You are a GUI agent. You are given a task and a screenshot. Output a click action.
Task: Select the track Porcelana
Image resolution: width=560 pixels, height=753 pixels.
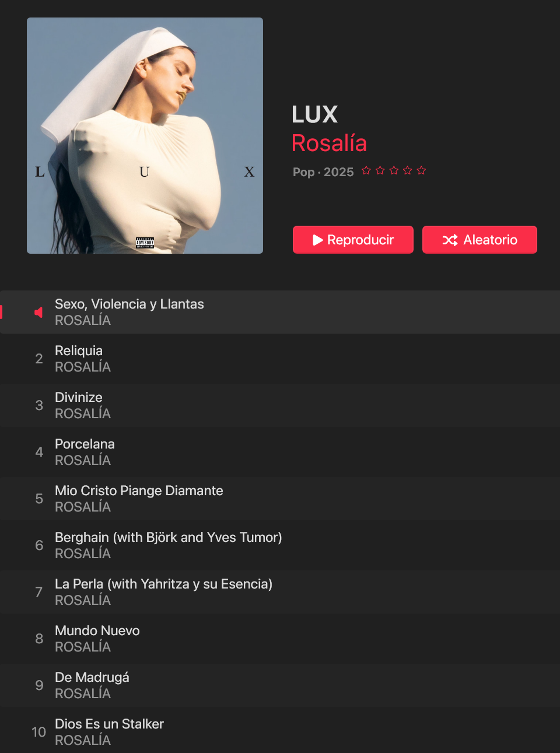pyautogui.click(x=280, y=452)
